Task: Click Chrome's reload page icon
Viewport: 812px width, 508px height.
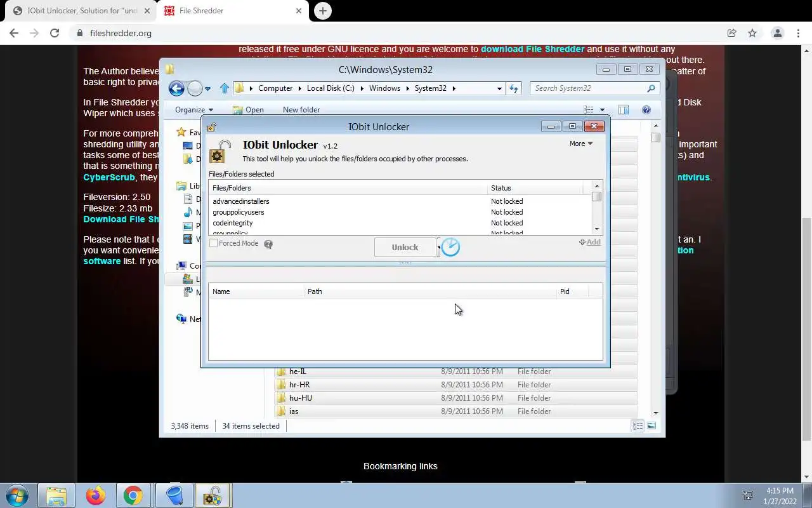Action: tap(55, 33)
